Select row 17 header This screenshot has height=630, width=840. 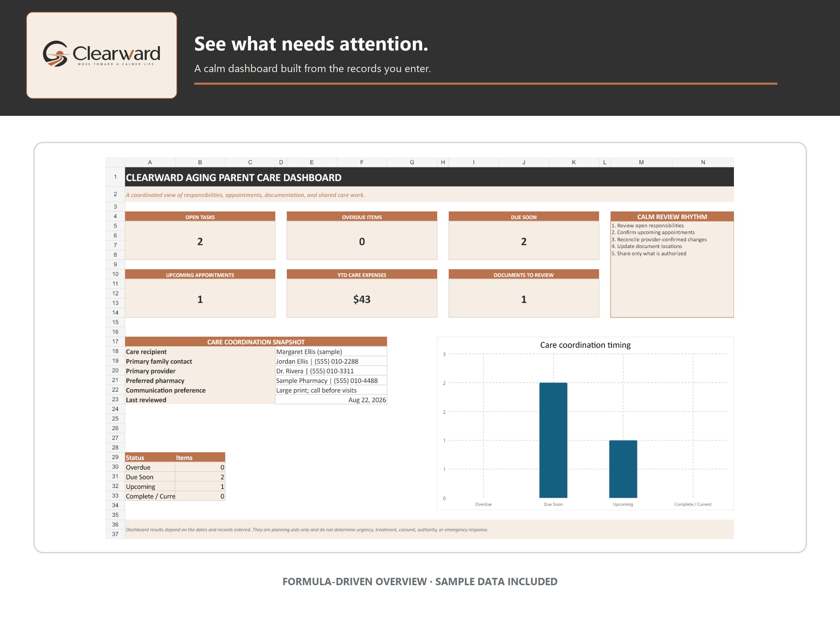(115, 341)
